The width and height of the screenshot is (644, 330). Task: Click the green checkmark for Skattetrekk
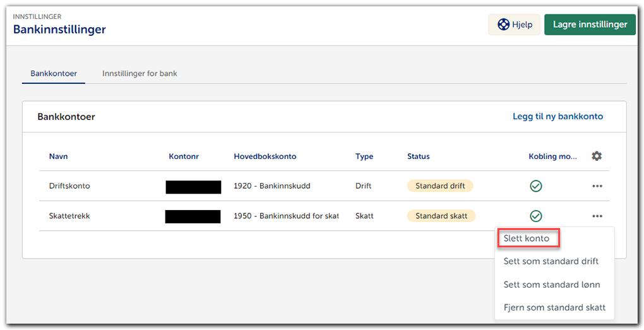[x=536, y=216]
